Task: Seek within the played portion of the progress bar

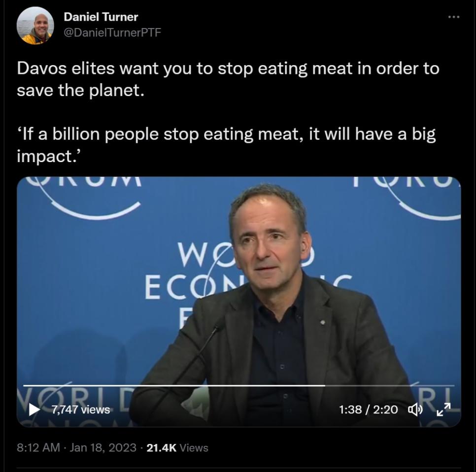Action: (x=172, y=385)
